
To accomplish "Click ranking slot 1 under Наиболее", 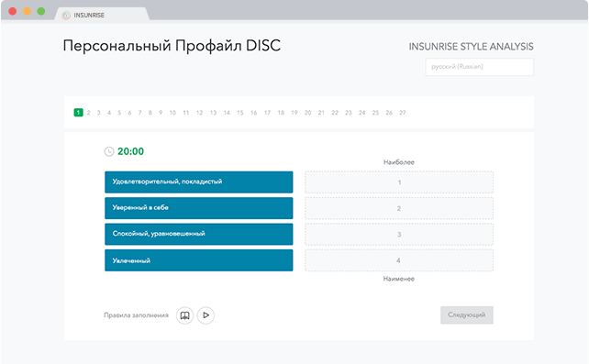I will tap(399, 182).
